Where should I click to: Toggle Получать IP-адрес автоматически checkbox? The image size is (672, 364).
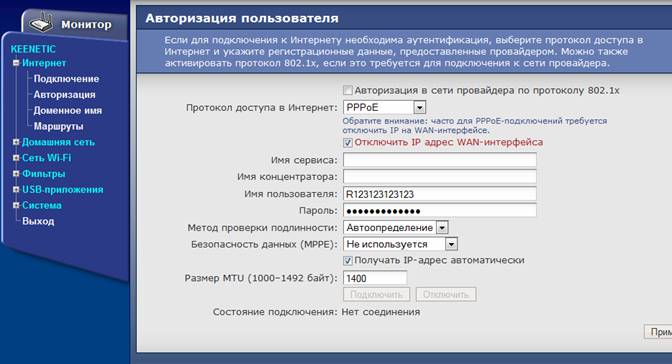click(348, 261)
